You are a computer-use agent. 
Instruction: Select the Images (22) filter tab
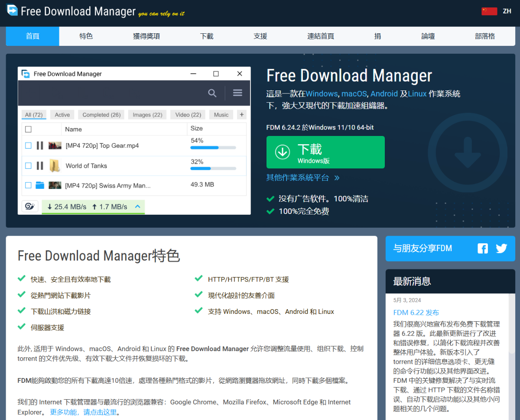coord(147,115)
